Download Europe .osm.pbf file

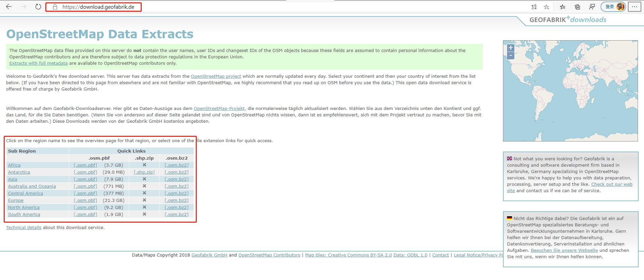tap(85, 200)
